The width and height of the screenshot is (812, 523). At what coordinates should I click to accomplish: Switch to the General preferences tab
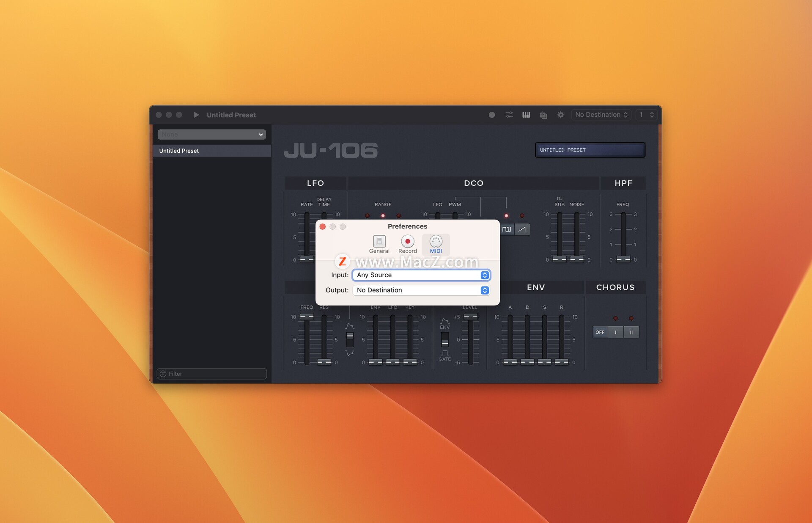coord(379,245)
